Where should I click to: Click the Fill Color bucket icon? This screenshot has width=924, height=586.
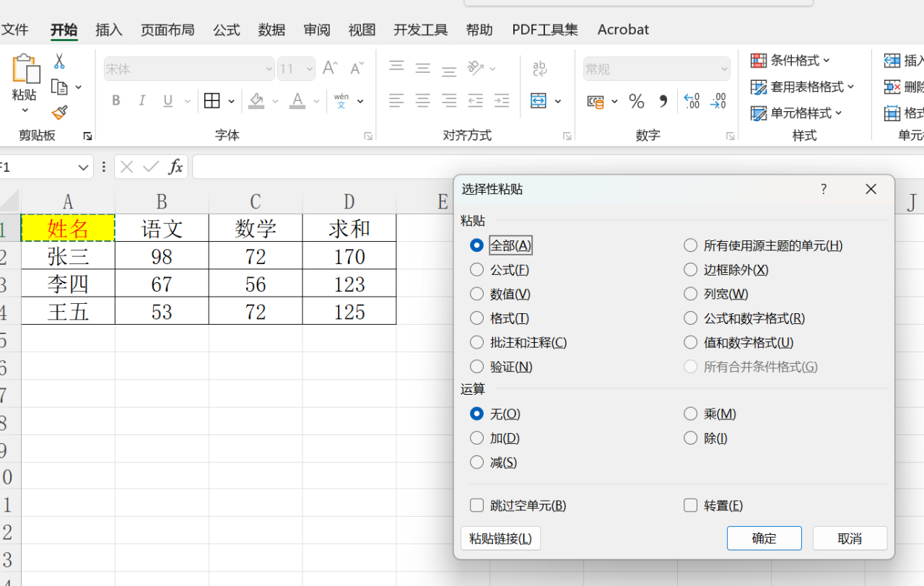[x=256, y=101]
